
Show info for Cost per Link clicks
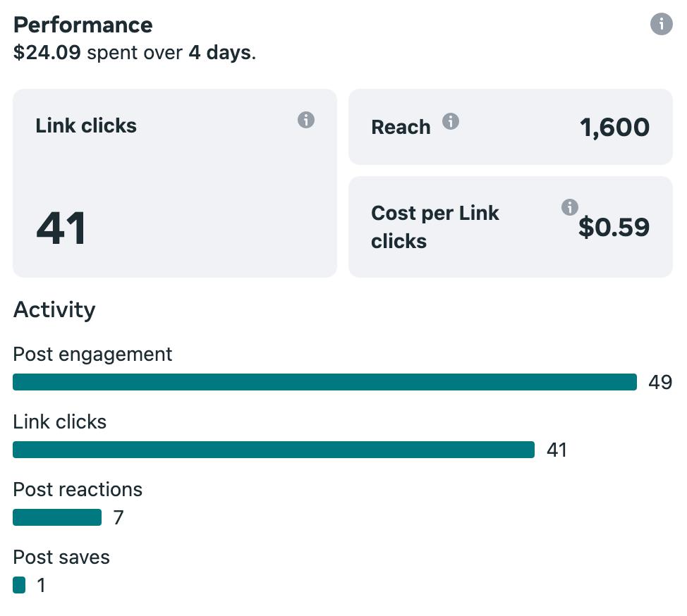point(569,207)
